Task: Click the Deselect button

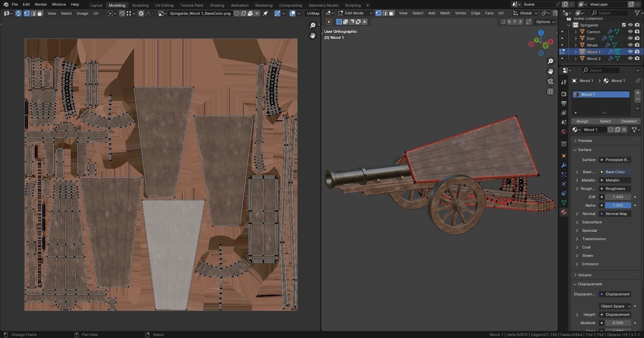Action: click(x=629, y=121)
